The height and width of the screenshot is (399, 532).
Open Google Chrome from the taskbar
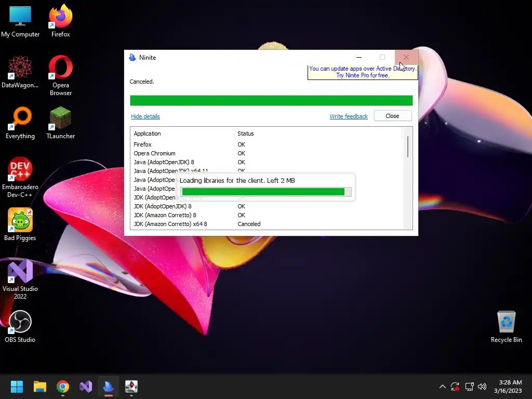coord(63,387)
